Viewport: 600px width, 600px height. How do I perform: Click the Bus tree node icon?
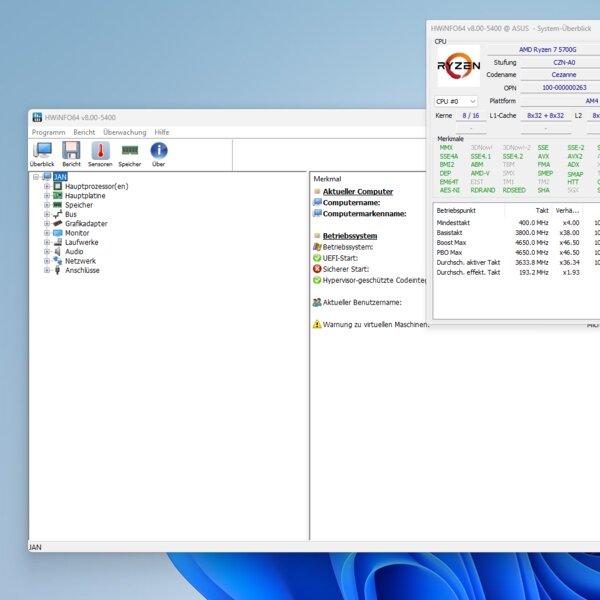[x=57, y=214]
